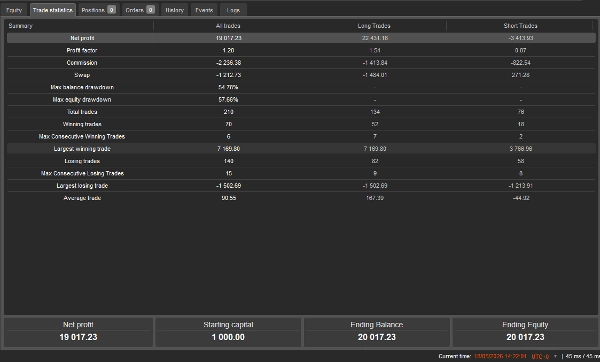Switch to the History tab

point(174,10)
